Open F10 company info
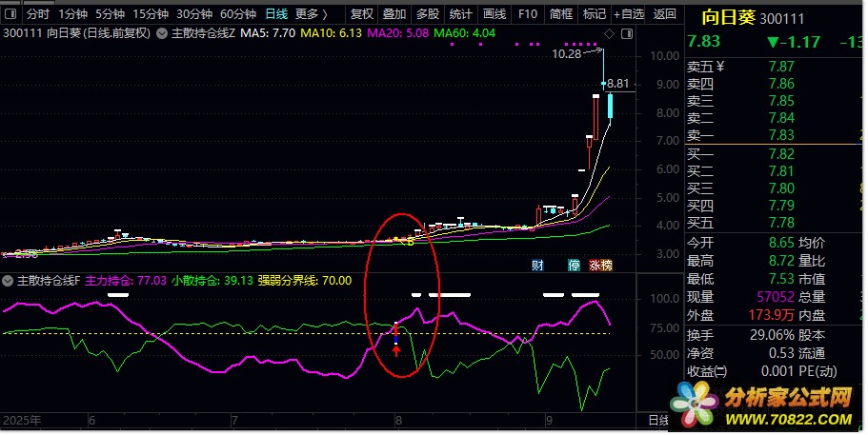 tap(528, 14)
